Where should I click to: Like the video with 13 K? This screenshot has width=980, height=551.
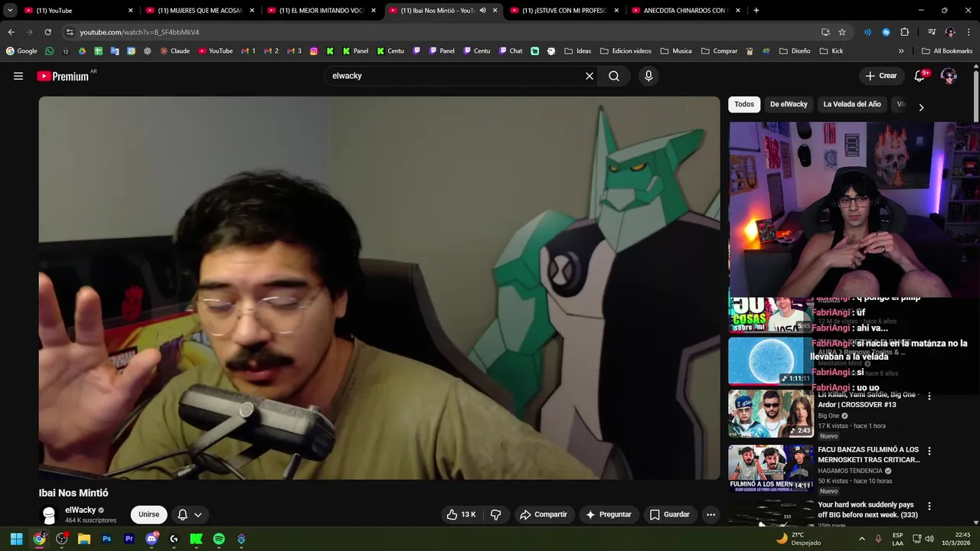pyautogui.click(x=461, y=514)
